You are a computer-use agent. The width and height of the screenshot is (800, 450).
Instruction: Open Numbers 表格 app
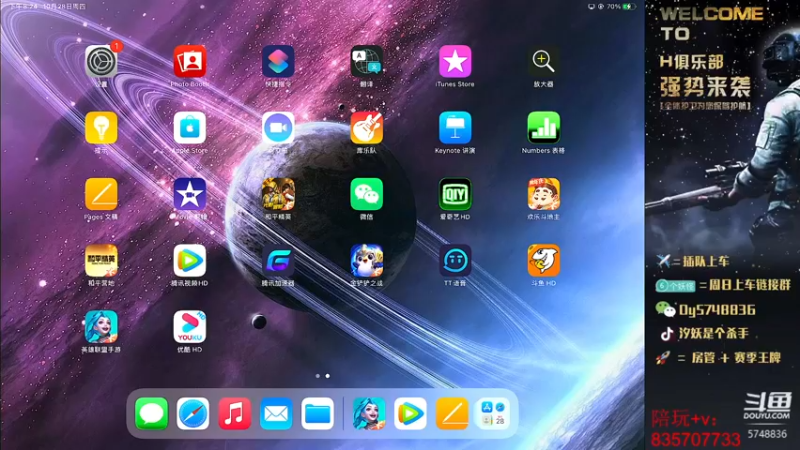pyautogui.click(x=543, y=128)
